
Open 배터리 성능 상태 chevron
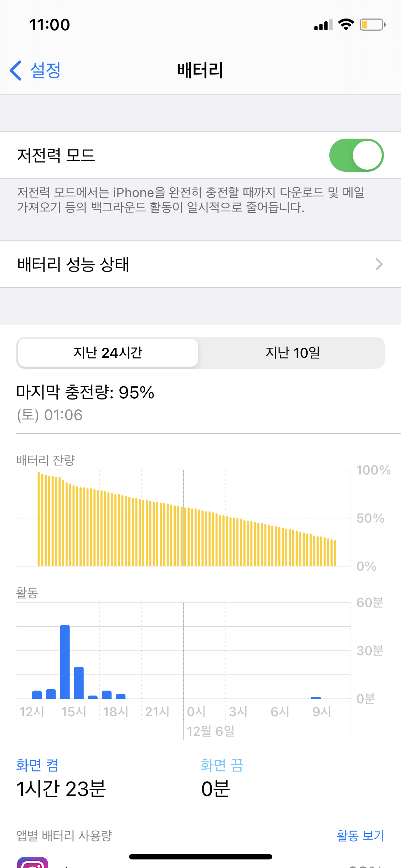[379, 264]
